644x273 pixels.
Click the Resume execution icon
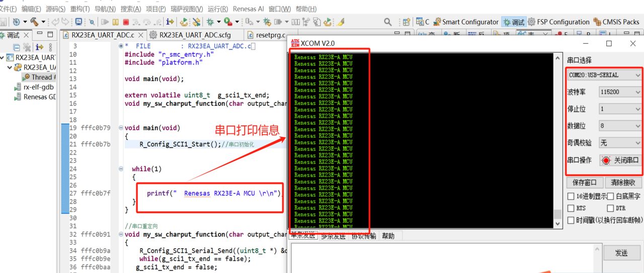[x=105, y=22]
